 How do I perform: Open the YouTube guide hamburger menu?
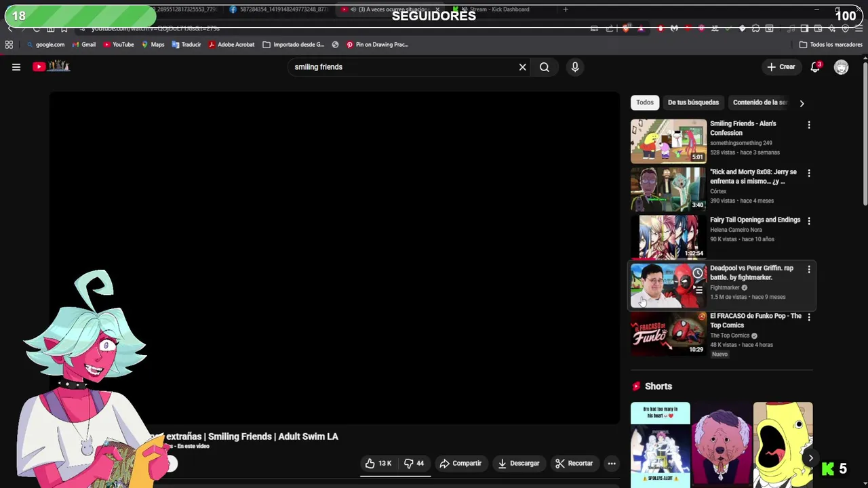(16, 66)
